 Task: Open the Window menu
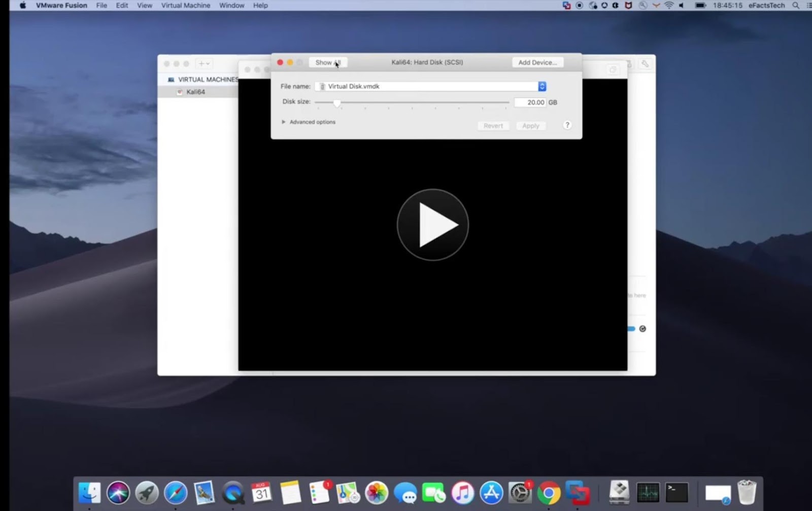(231, 6)
